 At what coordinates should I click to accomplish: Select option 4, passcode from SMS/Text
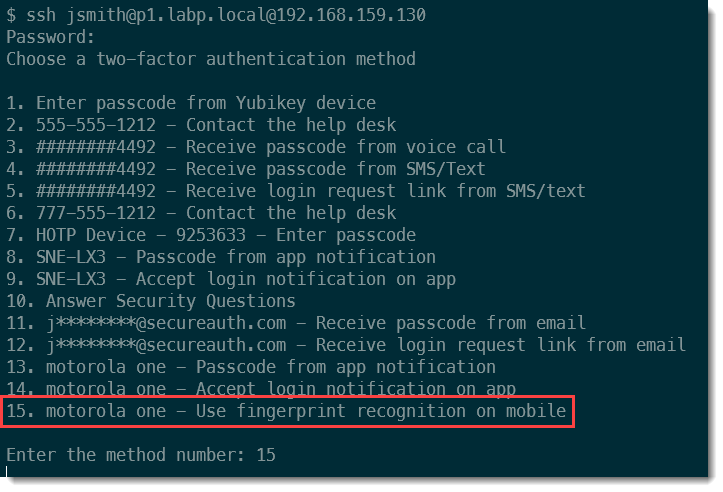[x=246, y=169]
